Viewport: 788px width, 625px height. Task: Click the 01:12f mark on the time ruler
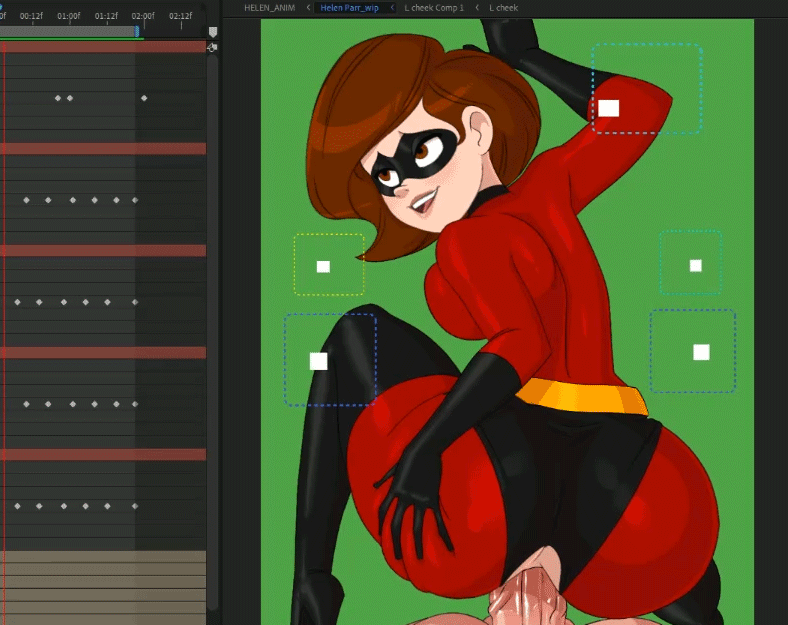106,16
